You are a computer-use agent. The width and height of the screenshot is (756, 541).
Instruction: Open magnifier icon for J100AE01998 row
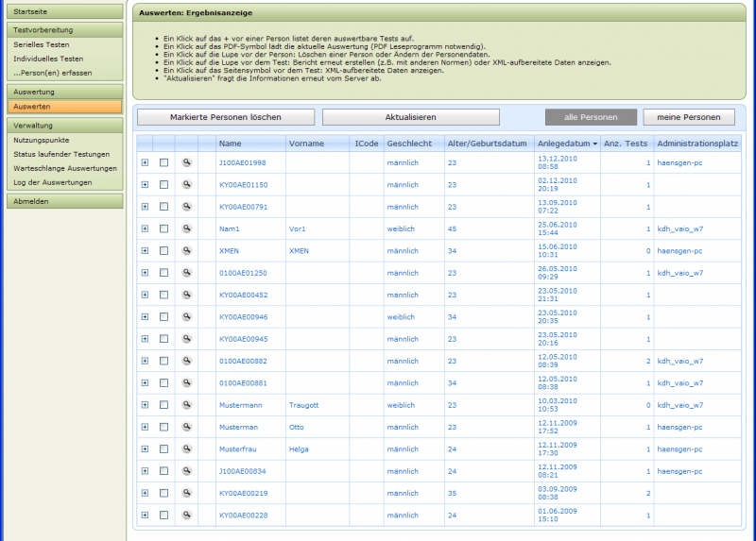point(187,162)
